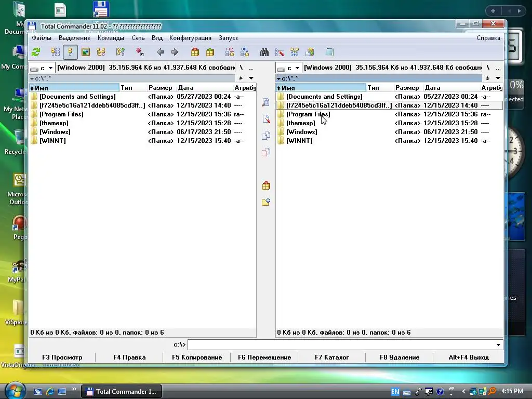Enable thumbnail view picture icon in toolbar

(x=86, y=52)
